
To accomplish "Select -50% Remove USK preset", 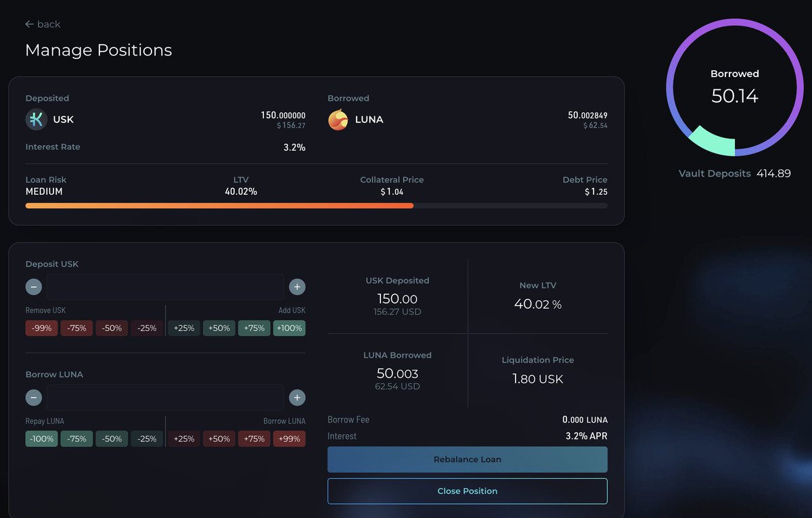I will click(x=112, y=328).
